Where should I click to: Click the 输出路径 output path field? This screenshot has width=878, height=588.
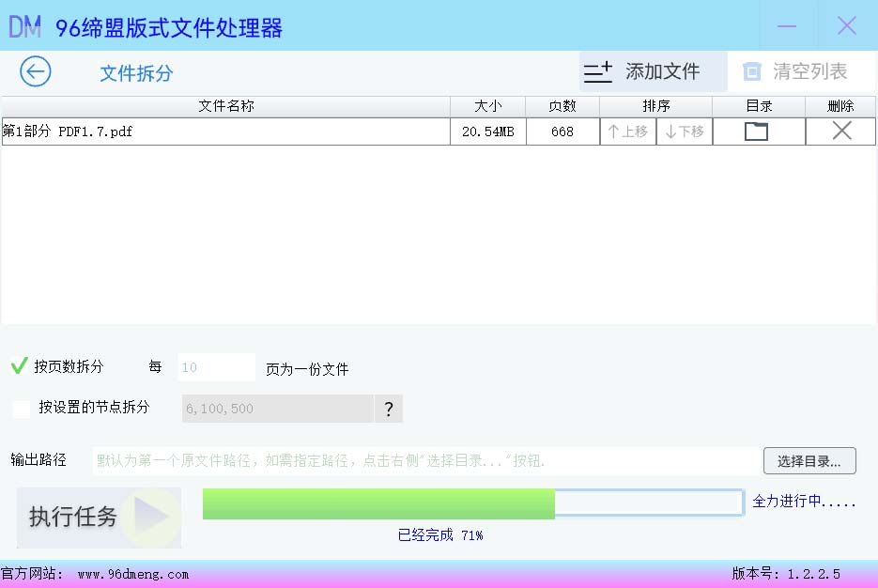pyautogui.click(x=426, y=461)
